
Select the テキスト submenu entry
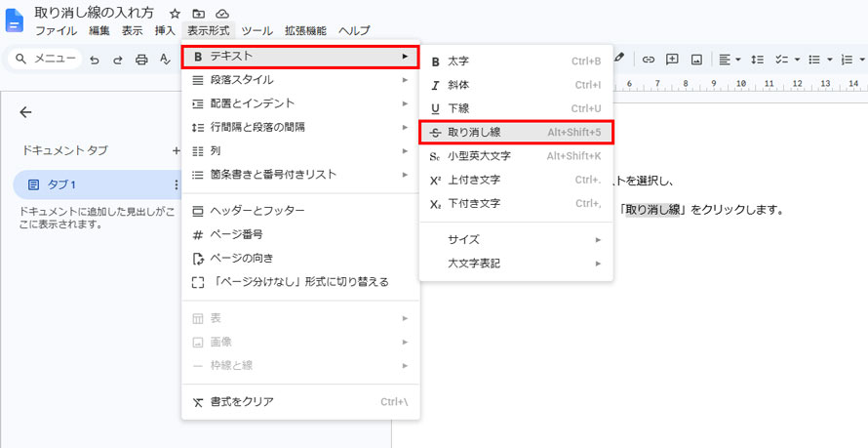tap(300, 57)
